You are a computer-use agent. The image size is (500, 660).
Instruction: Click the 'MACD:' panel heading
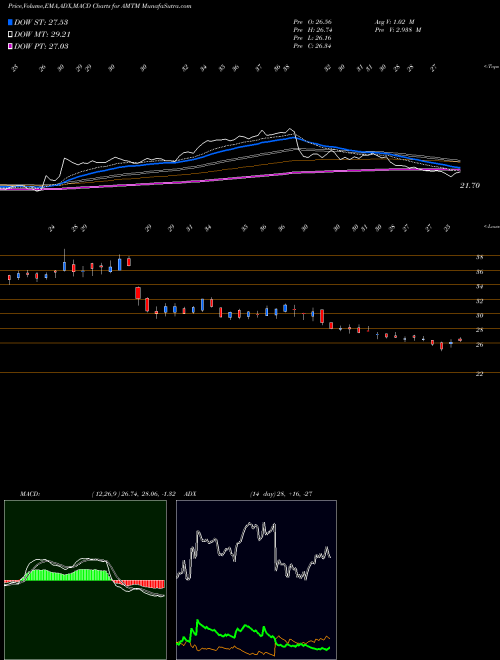pos(30,493)
